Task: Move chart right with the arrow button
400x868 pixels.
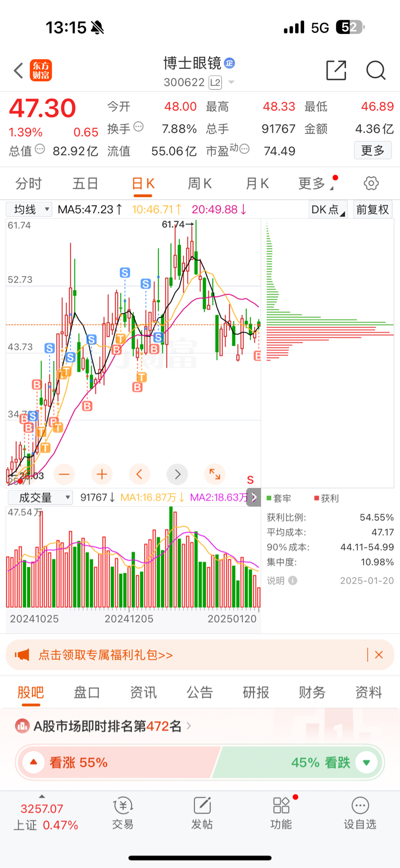Action: (x=178, y=474)
